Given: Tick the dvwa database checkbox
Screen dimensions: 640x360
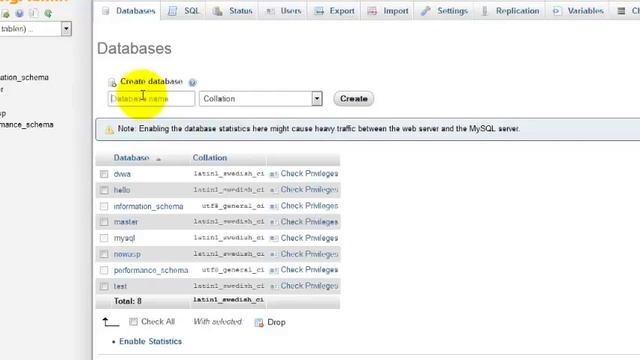Looking at the screenshot, I should tap(104, 174).
